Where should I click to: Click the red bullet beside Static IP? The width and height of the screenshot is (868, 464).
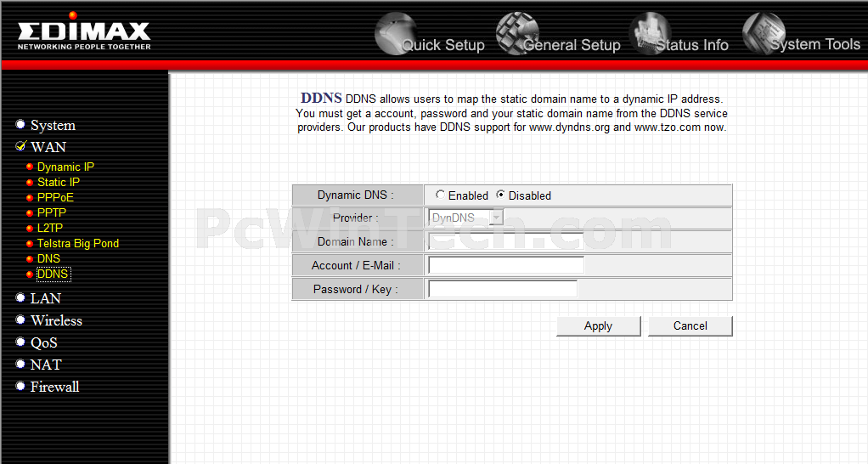30,182
